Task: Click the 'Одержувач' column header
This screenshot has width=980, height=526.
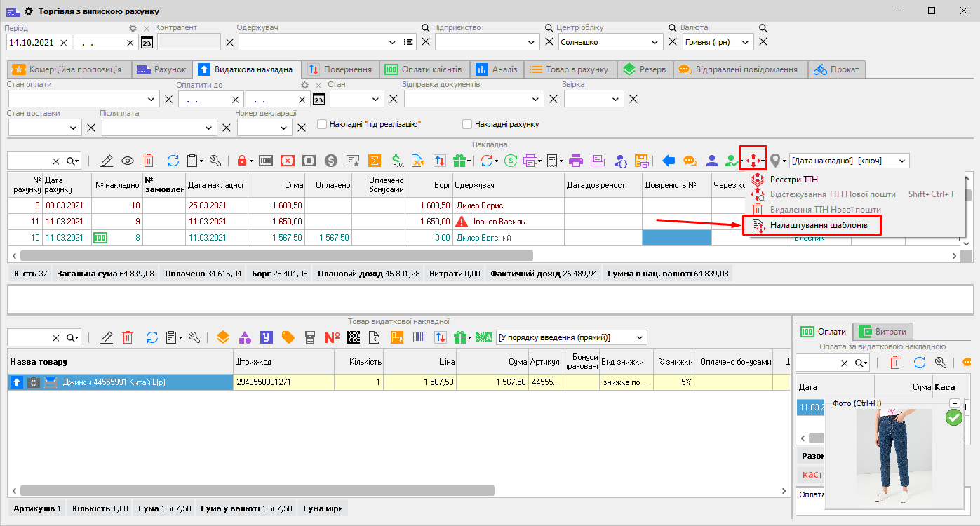Action: (508, 185)
